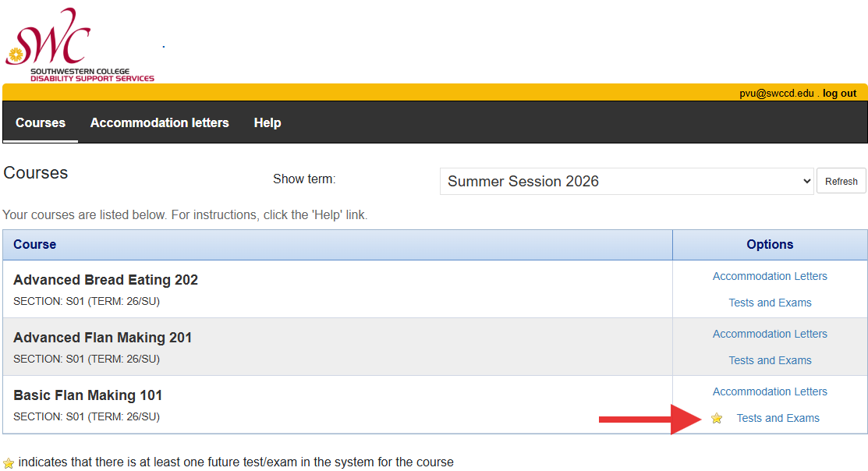The width and height of the screenshot is (868, 471).
Task: Click the log out link
Action: pos(839,94)
